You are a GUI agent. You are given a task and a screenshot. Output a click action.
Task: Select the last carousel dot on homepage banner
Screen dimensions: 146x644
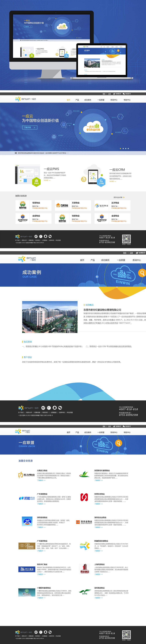point(128,149)
